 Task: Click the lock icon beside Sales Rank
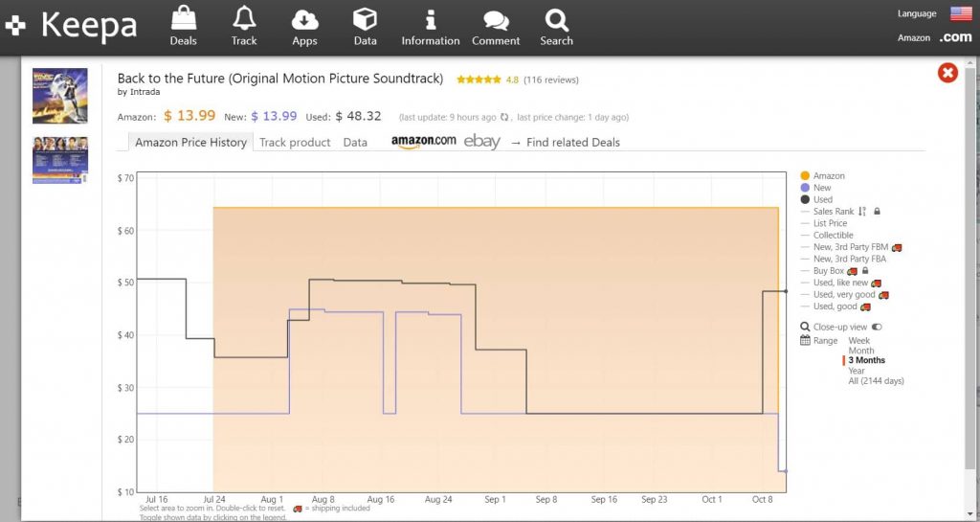(877, 212)
